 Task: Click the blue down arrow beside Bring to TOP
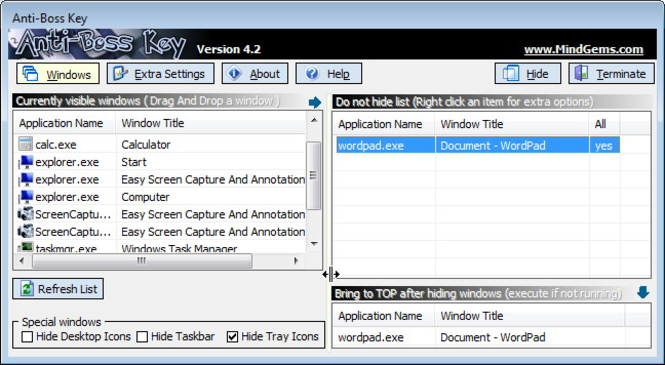643,293
